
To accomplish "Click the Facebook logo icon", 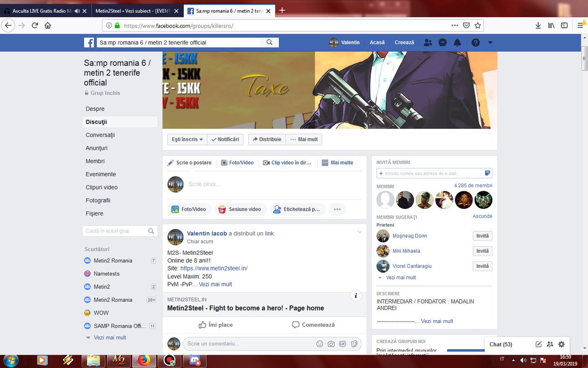I will tap(89, 42).
